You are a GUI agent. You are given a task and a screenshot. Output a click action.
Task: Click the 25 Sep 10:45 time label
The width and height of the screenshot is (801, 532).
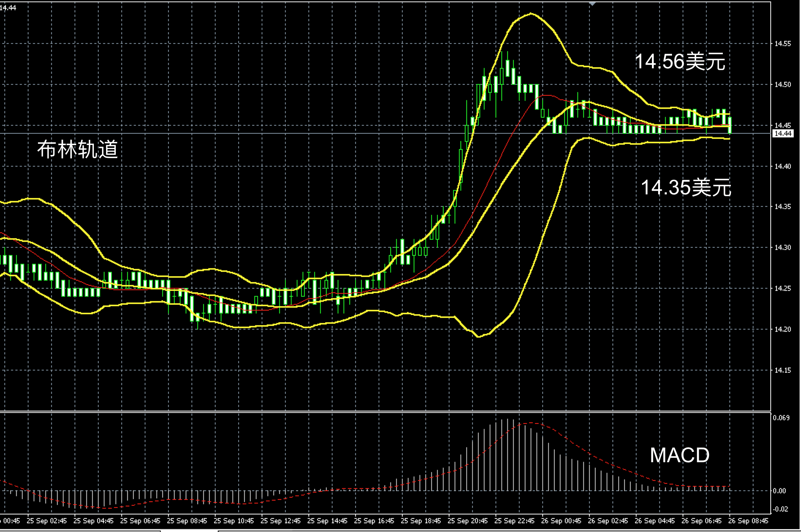234,521
